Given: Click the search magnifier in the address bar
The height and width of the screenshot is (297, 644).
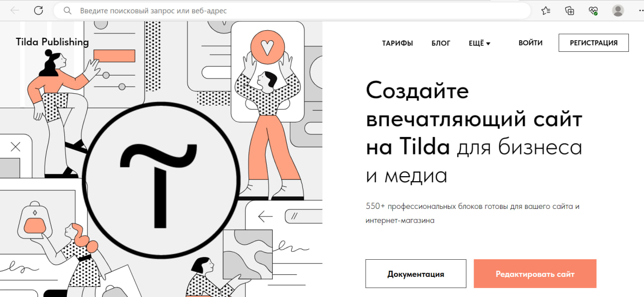Looking at the screenshot, I should pos(67,10).
